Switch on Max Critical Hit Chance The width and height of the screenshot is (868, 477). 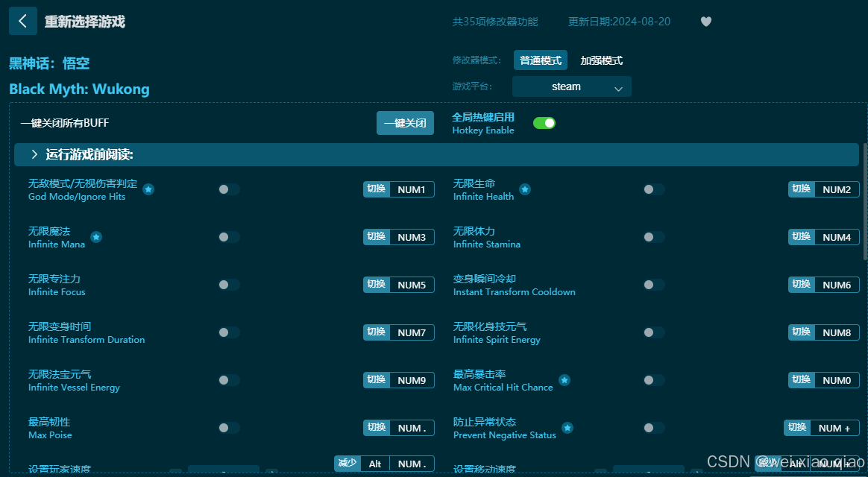click(x=654, y=379)
